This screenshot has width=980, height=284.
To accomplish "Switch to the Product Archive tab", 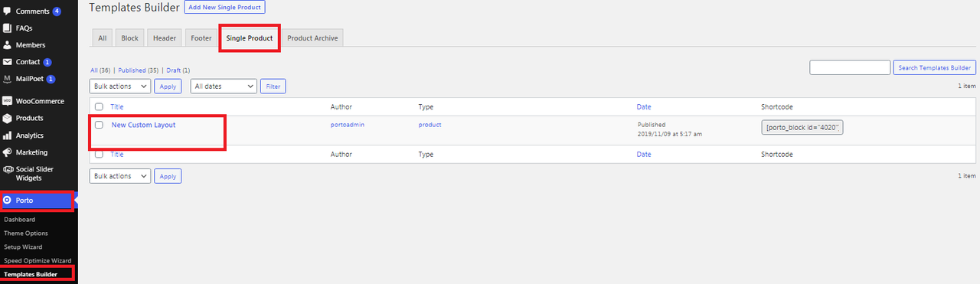I will 312,38.
